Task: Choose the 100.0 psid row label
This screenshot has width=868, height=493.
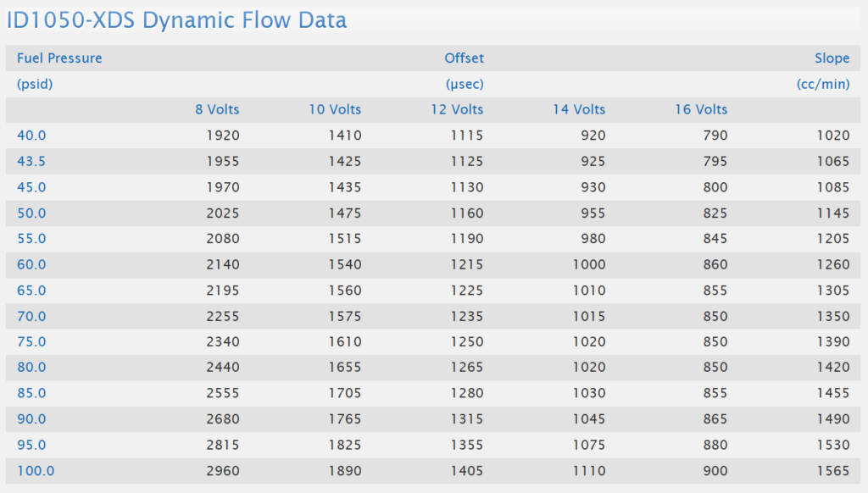Action: pyautogui.click(x=35, y=470)
